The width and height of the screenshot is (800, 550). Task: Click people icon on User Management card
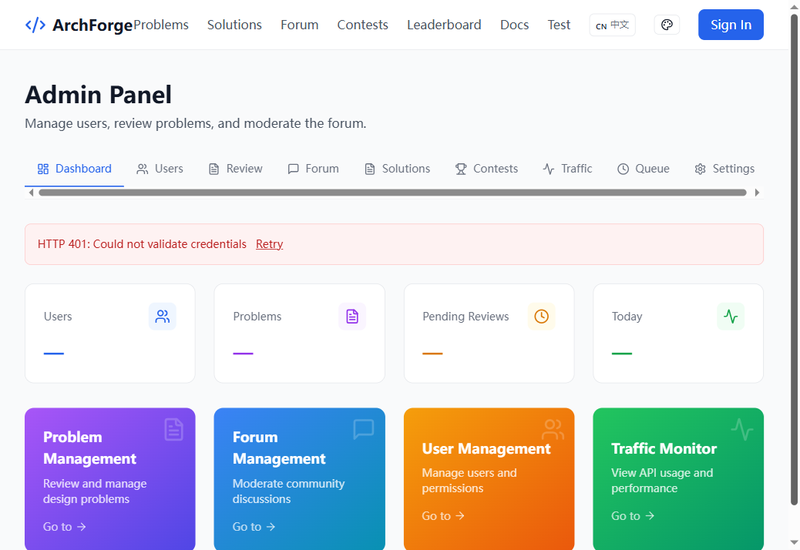553,430
